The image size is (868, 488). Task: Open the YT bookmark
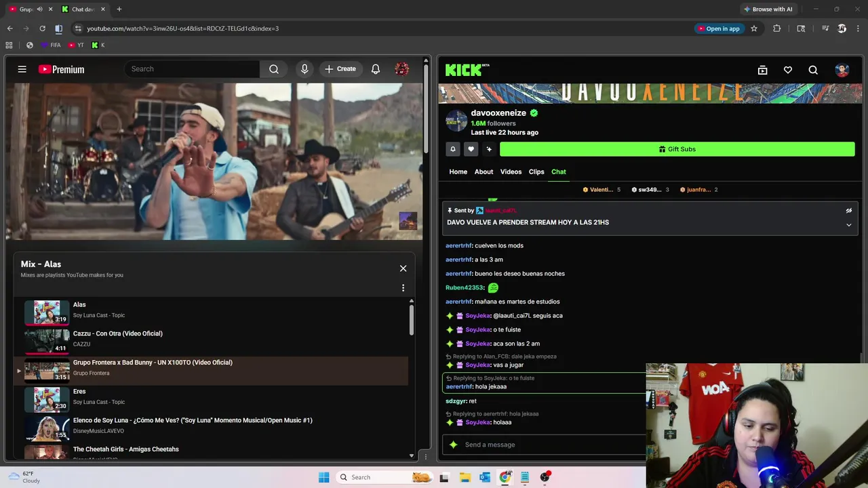76,45
